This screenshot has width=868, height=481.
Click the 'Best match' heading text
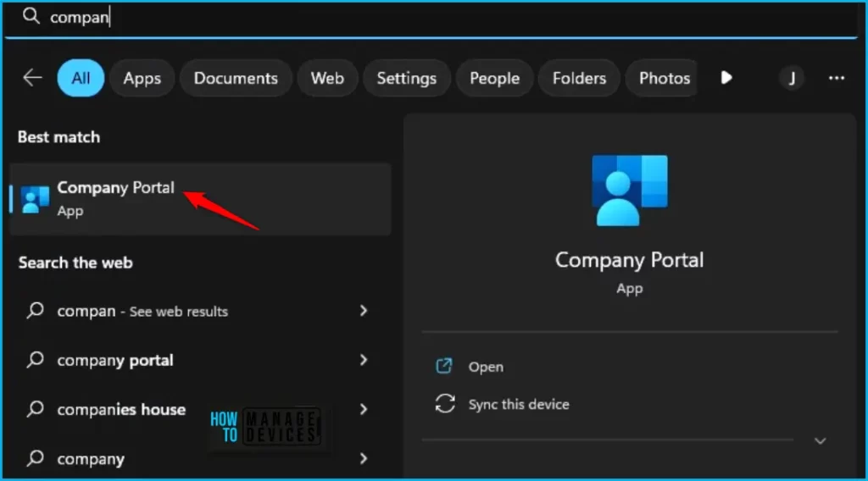[x=59, y=137]
